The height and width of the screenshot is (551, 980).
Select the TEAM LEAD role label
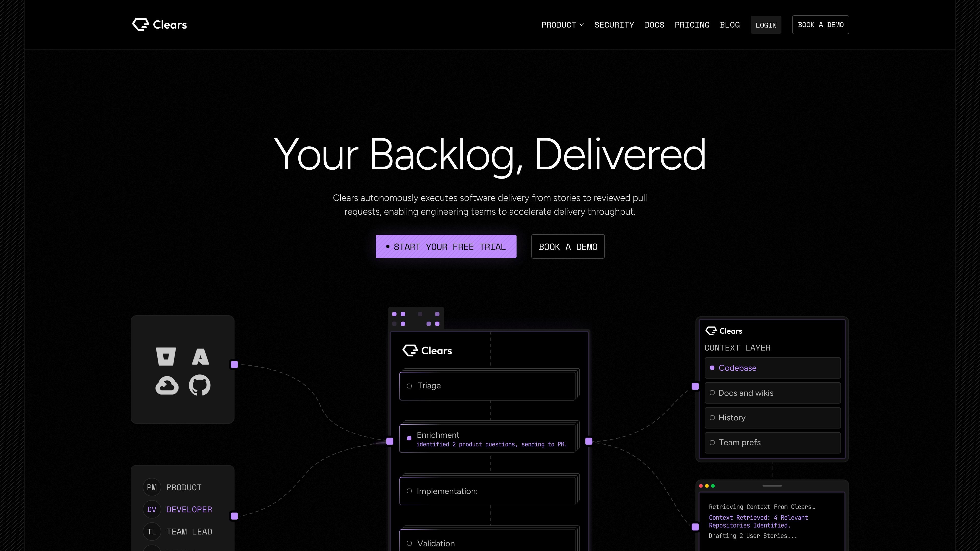coord(189,532)
